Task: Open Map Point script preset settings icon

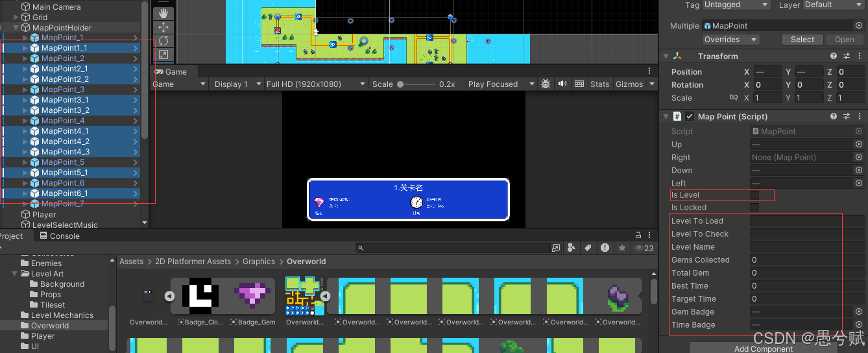Action: pos(847,116)
